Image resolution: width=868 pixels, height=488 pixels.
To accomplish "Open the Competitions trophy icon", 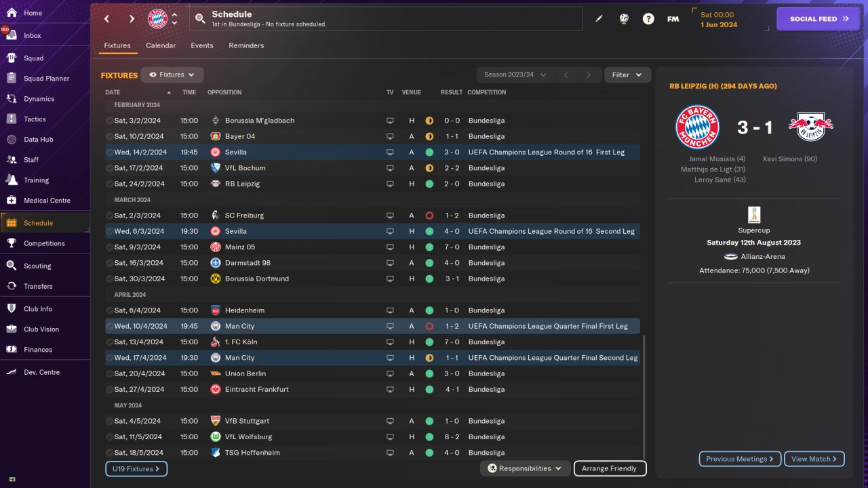I will point(11,243).
